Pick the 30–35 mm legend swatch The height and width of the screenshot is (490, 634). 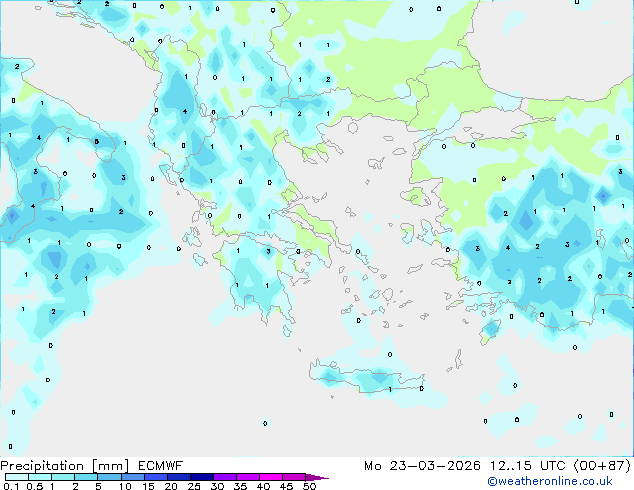tap(224, 477)
